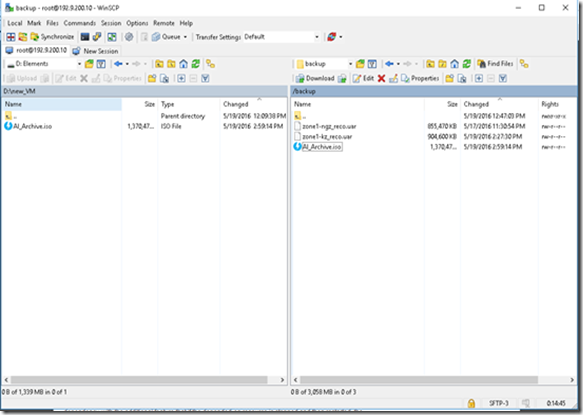Image resolution: width=583 pixels, height=415 pixels.
Task: Sort the remote panel by Rights column
Action: pos(557,104)
